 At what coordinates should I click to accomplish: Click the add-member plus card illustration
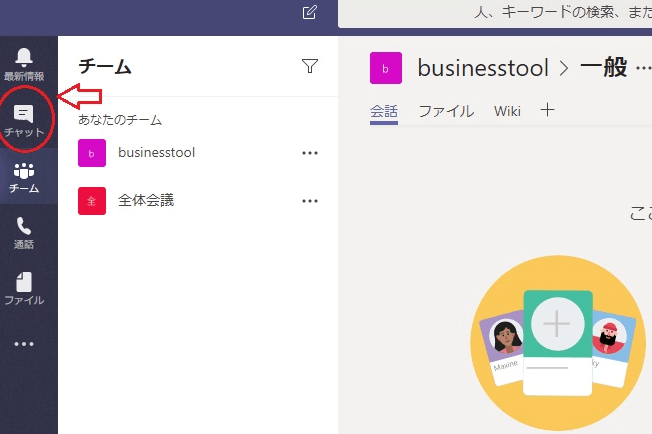point(556,326)
